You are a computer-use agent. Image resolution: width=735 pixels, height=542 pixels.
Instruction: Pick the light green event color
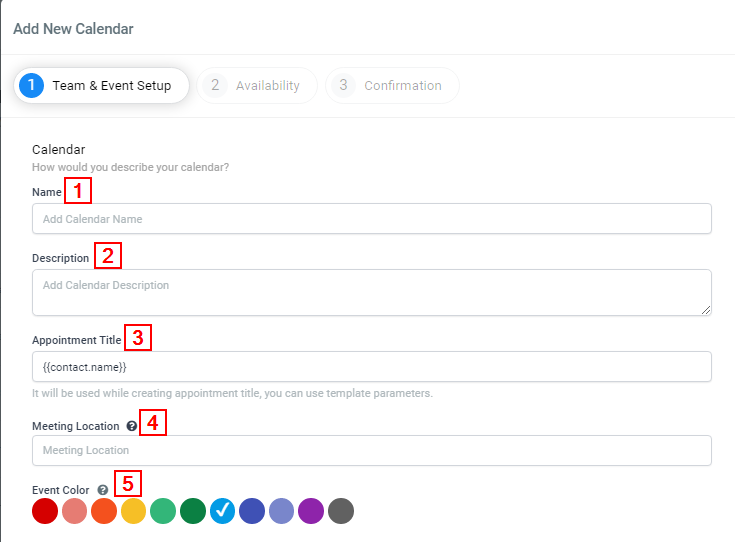pyautogui.click(x=163, y=511)
